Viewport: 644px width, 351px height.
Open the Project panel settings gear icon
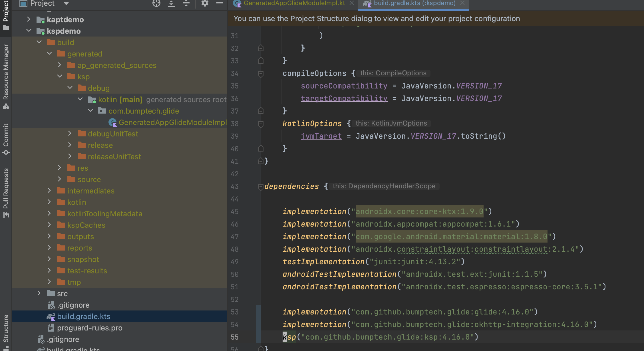click(x=204, y=4)
